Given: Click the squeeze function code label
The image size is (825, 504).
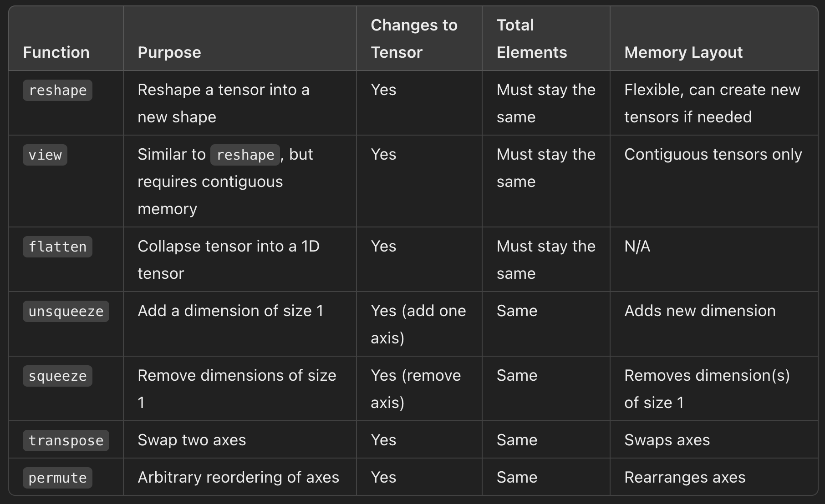Looking at the screenshot, I should (57, 376).
